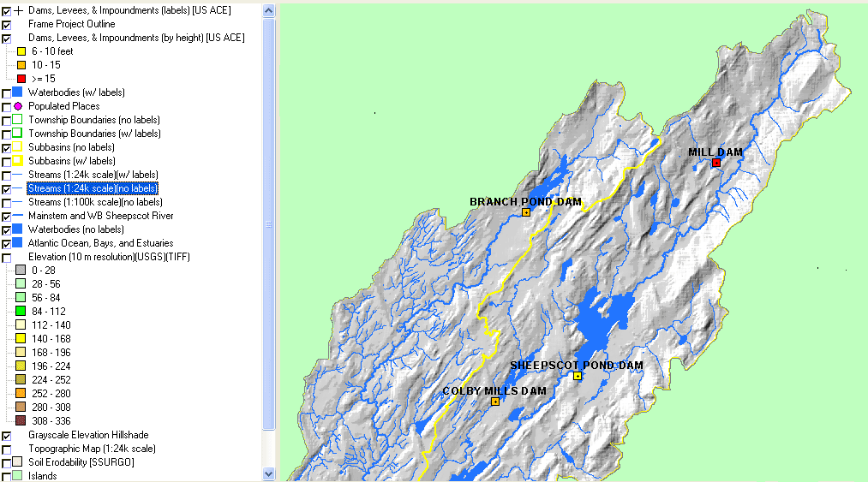This screenshot has width=868, height=482.
Task: Select the Grayscale Elevation Hillshade layer name
Action: pyautogui.click(x=88, y=435)
